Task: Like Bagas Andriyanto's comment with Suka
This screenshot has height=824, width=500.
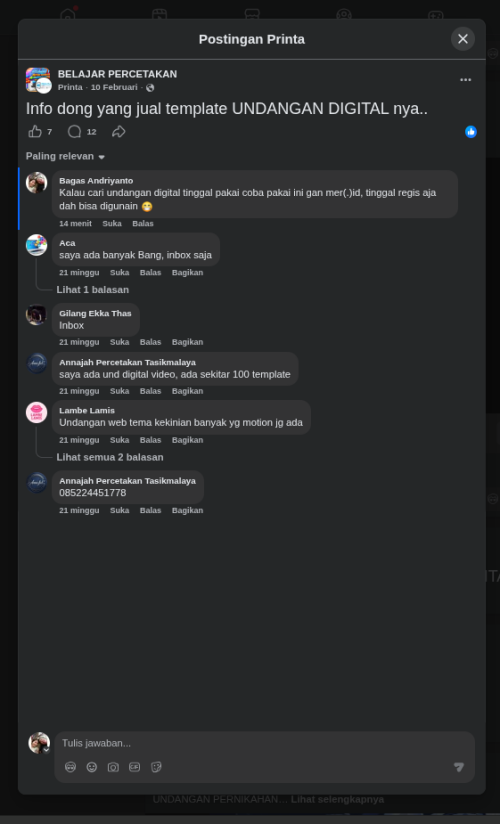Action: tap(112, 223)
